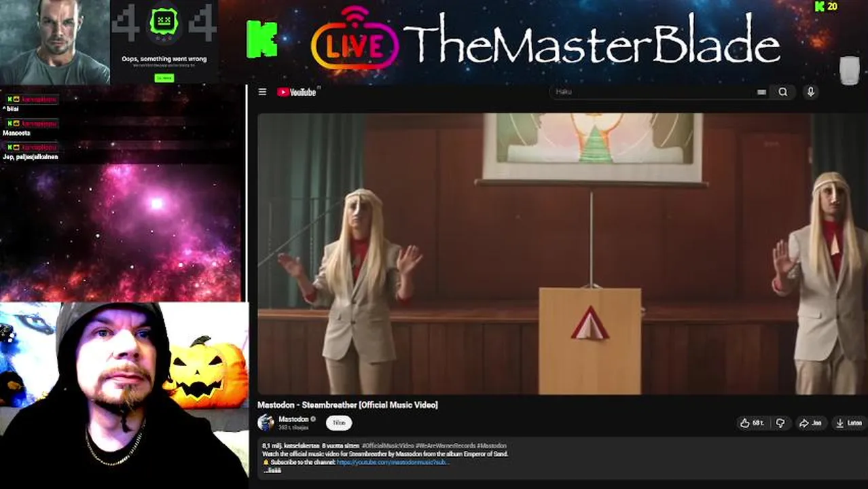
Task: Open the YouTube hamburger guide menu
Action: point(262,92)
